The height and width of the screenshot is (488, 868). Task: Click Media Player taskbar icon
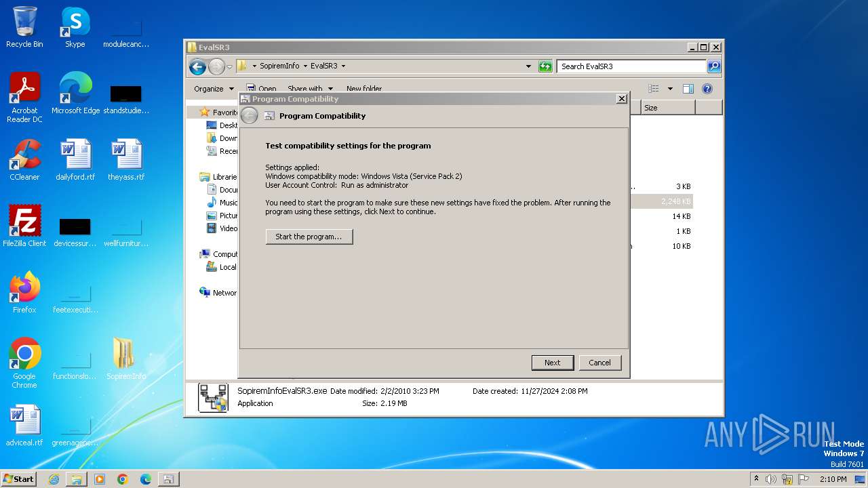100,479
